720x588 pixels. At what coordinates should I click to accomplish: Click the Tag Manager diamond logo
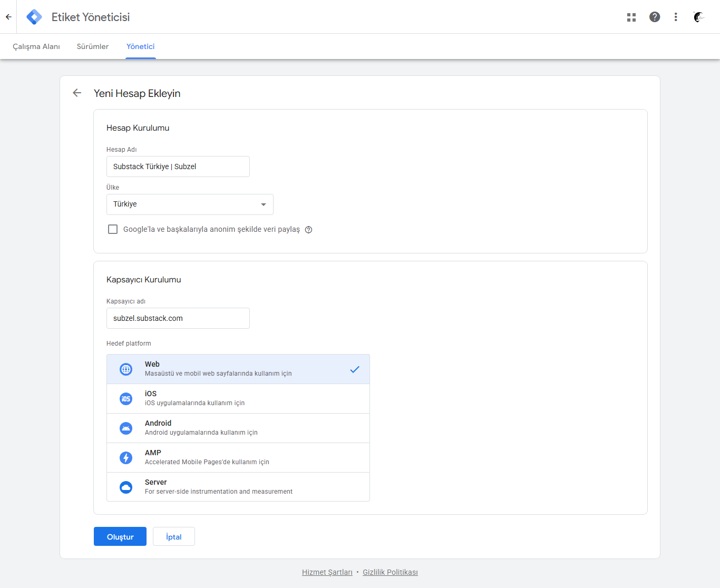tap(34, 17)
